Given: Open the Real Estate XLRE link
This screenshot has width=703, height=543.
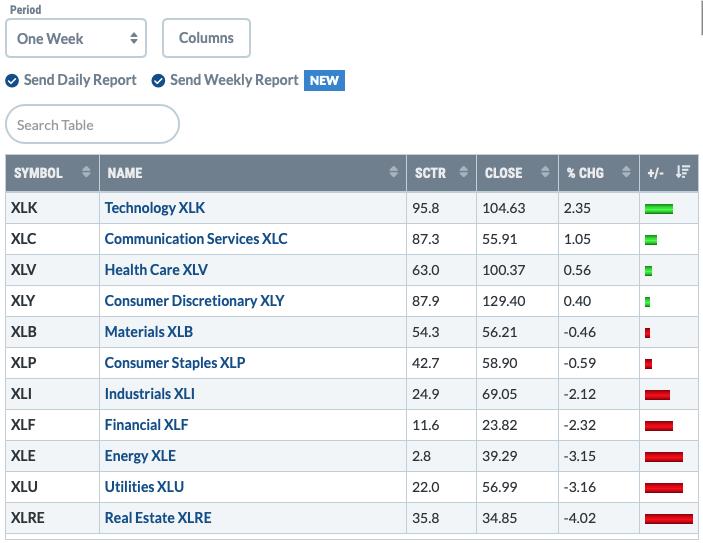Looking at the screenshot, I should (158, 518).
